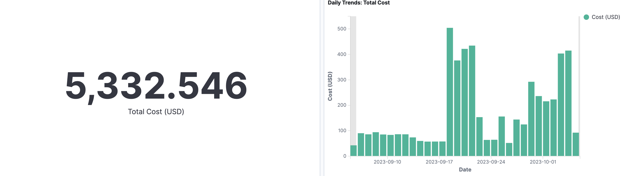Image resolution: width=644 pixels, height=176 pixels.
Task: Click the 2023-09-10 date axis label
Action: point(387,162)
